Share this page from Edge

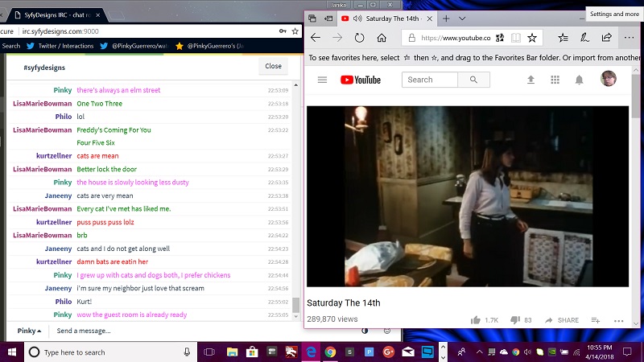coord(607,38)
